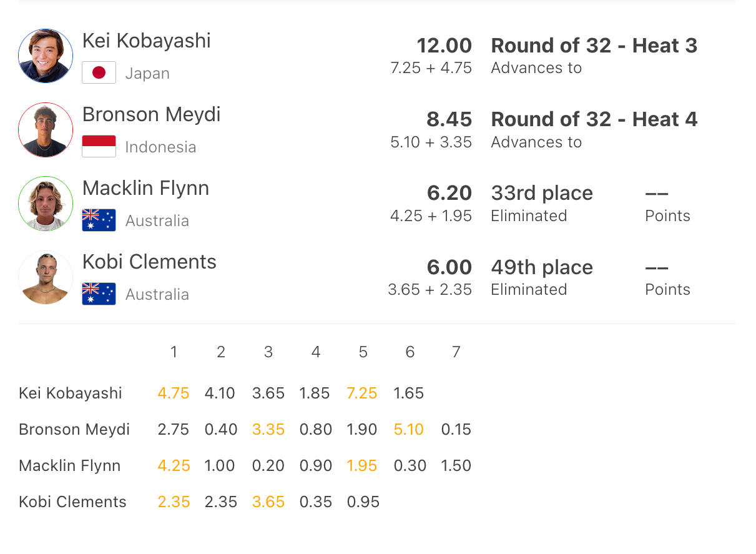This screenshot has height=554, width=756.
Task: Open Macklin Flynn's athlete name link
Action: point(145,189)
